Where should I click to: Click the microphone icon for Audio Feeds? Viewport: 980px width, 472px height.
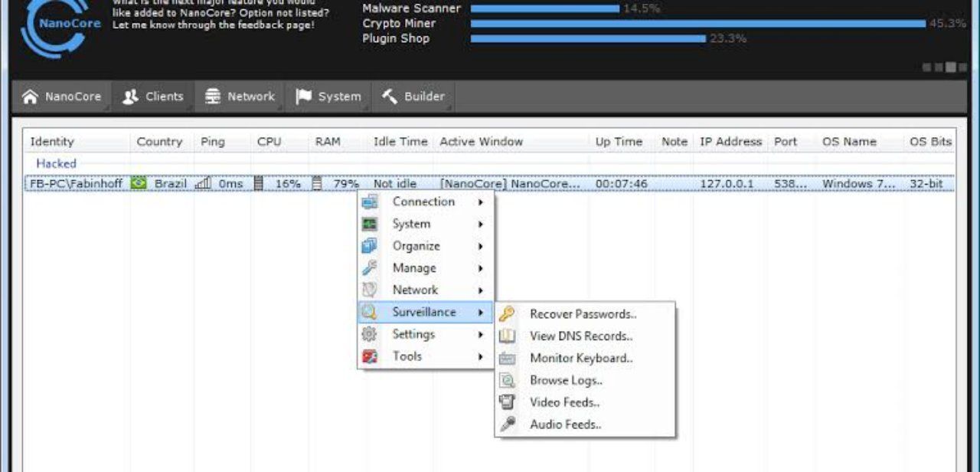pos(507,424)
